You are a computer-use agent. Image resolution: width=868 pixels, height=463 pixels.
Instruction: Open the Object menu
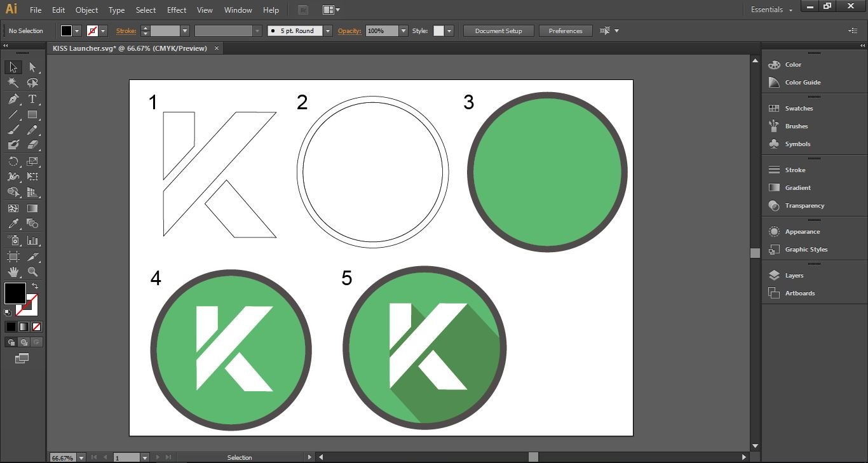point(86,10)
